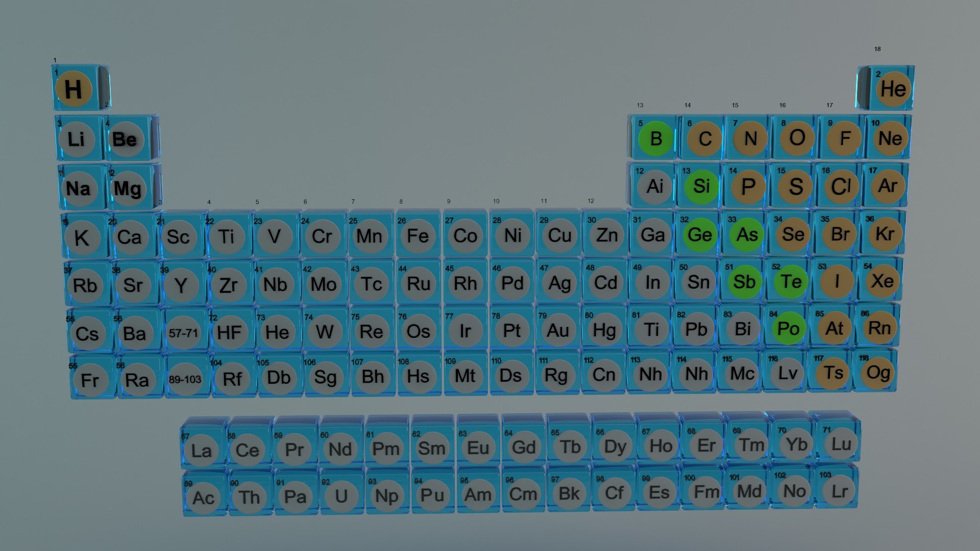This screenshot has height=551, width=980.
Task: Select the Argon Ar tile
Action: tap(886, 185)
